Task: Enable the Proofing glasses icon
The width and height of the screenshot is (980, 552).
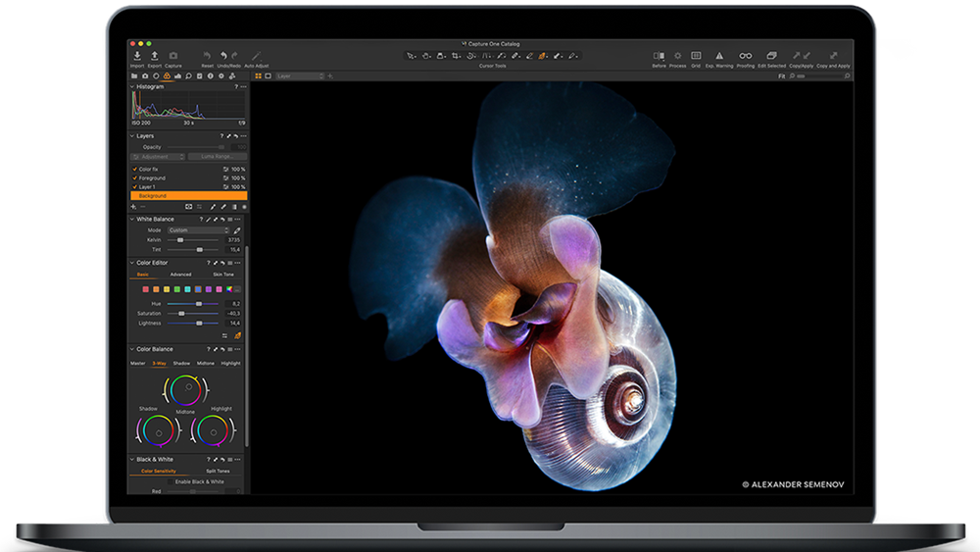Action: (745, 56)
